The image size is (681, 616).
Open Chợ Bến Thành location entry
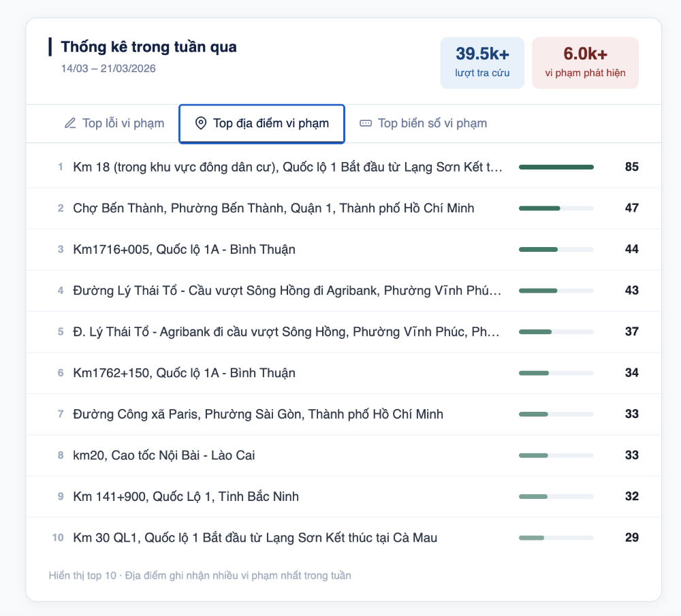(273, 208)
